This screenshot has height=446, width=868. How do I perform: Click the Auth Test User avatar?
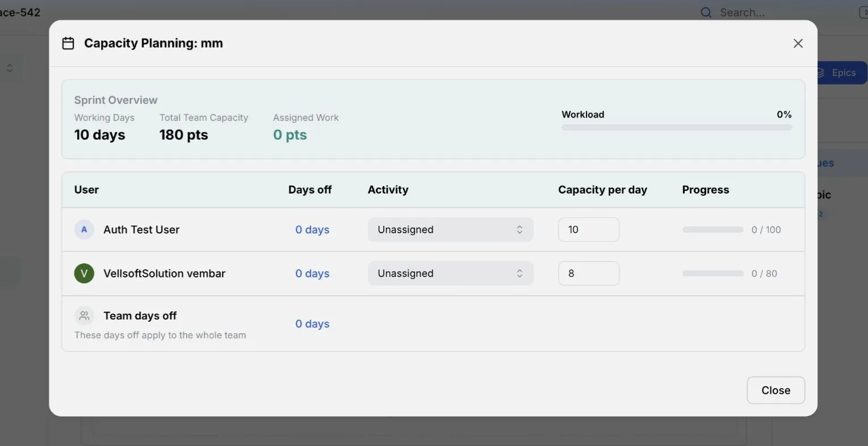84,230
